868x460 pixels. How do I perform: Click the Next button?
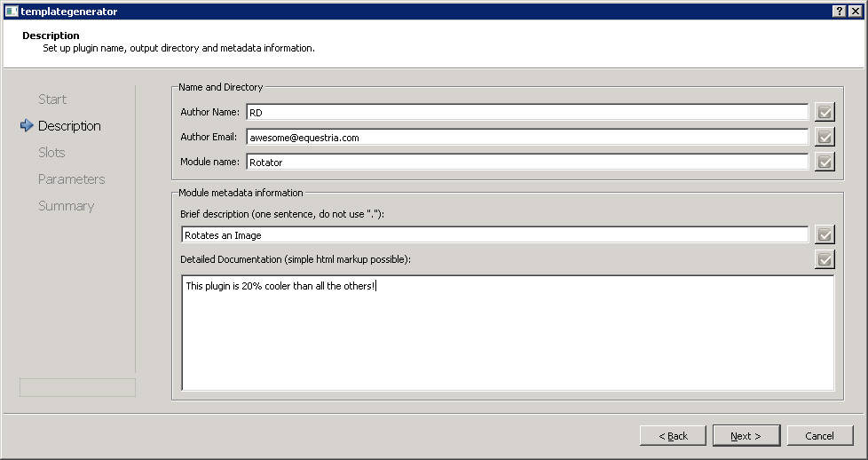coord(746,436)
